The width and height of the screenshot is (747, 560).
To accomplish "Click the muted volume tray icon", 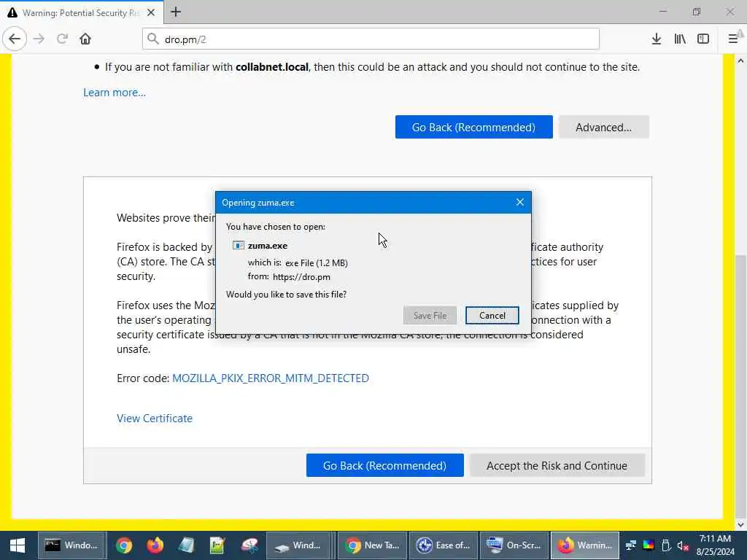I will coord(683,545).
